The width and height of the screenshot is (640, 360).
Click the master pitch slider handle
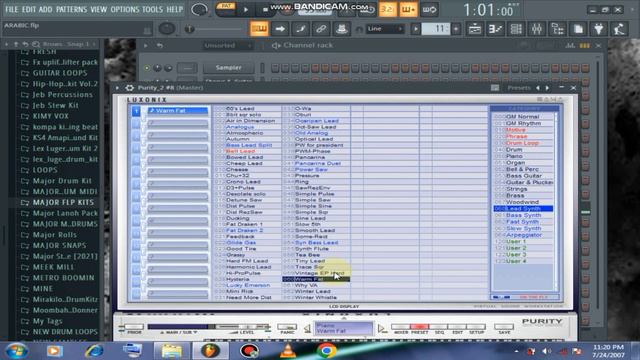pos(189,29)
